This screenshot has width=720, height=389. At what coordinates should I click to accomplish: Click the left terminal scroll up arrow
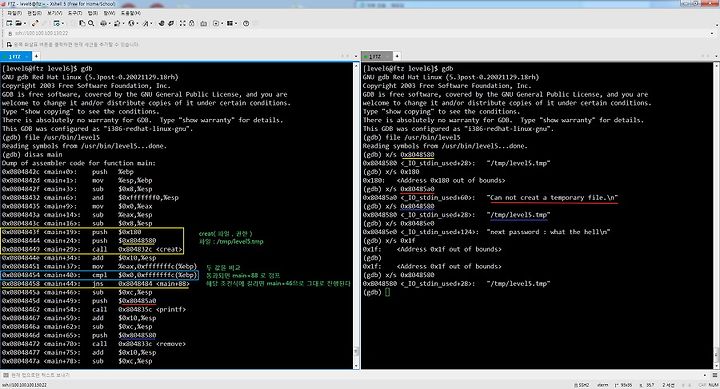coord(356,66)
